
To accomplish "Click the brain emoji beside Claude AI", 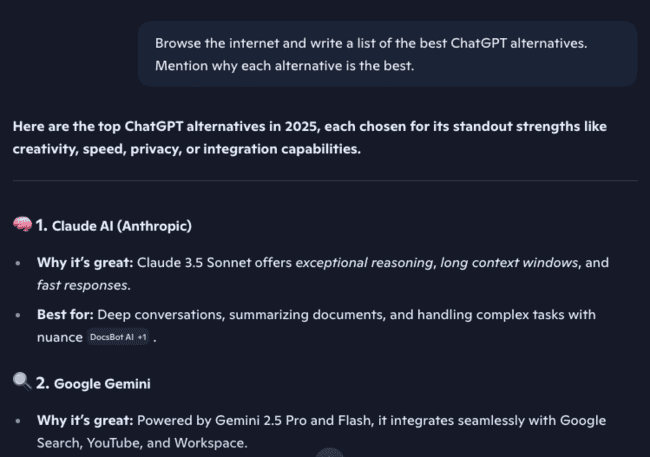I will tap(22, 225).
